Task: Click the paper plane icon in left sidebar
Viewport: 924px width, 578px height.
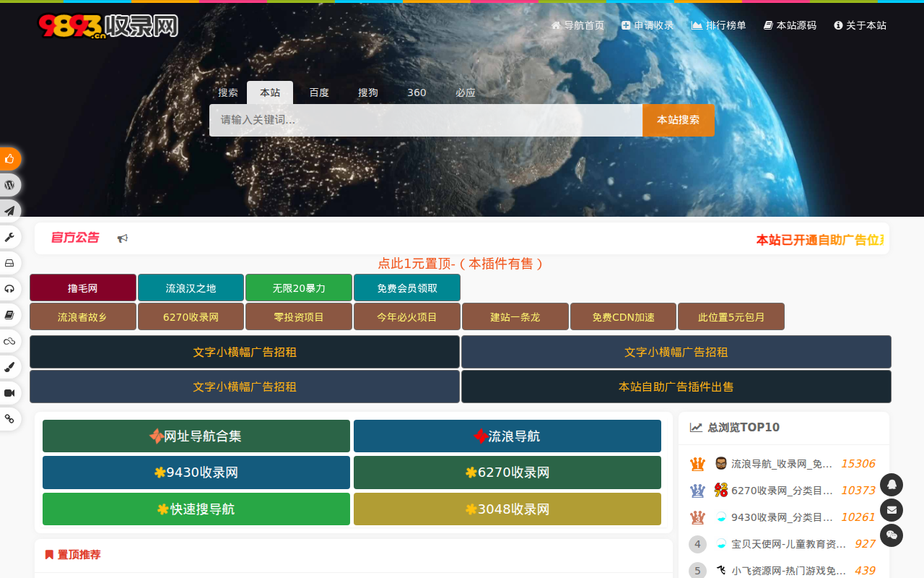Action: coord(9,211)
